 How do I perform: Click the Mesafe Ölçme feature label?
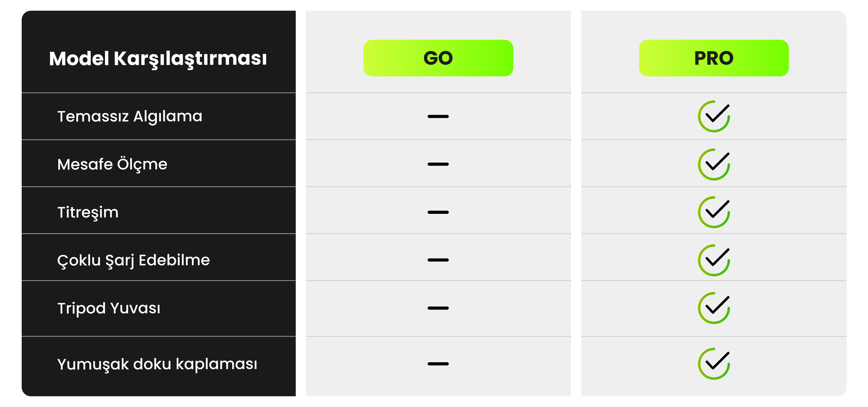(x=112, y=164)
